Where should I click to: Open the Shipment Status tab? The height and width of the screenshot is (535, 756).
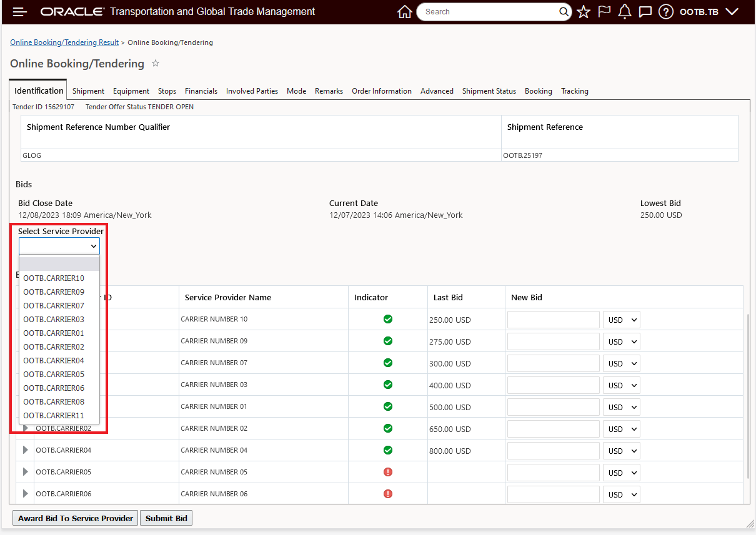489,91
